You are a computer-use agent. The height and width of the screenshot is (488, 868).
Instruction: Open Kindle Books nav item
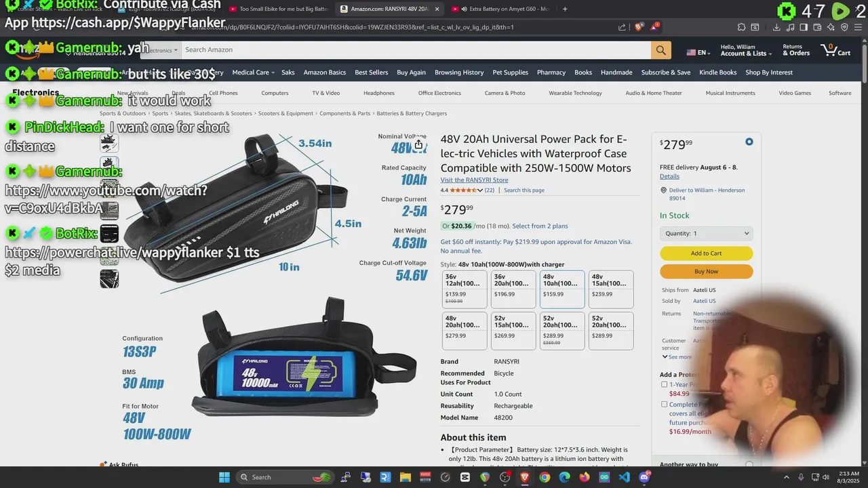[718, 73]
